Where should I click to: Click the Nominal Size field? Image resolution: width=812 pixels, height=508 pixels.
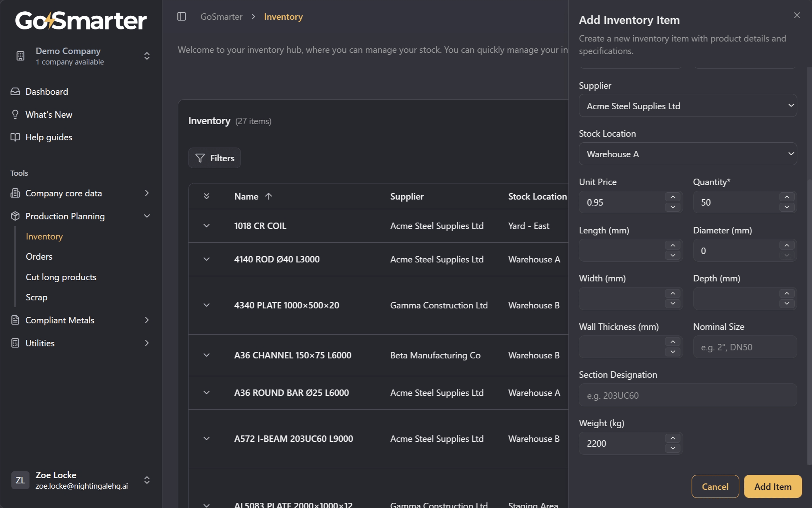(745, 347)
